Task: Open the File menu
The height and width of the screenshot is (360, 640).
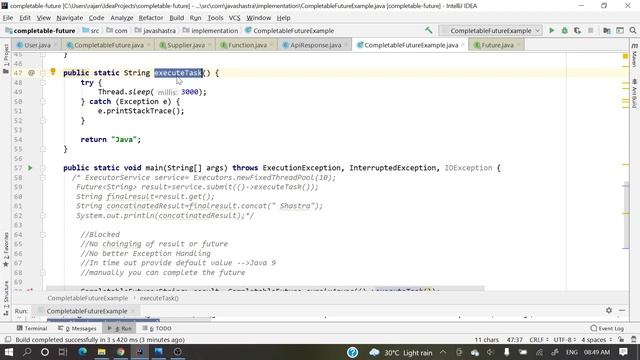Action: tap(8, 18)
